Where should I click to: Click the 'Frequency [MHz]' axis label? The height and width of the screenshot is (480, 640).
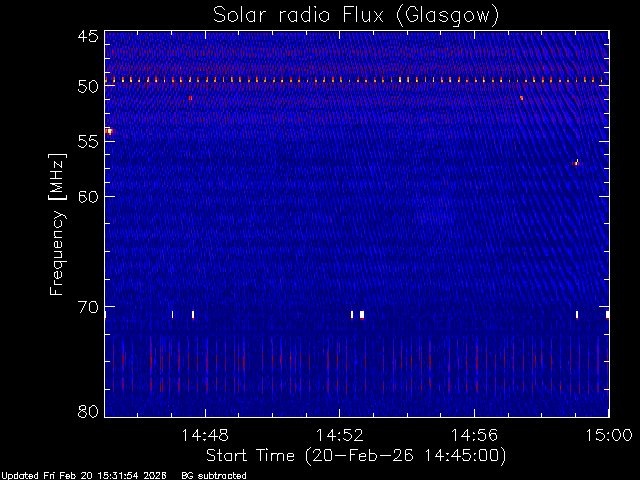57,224
